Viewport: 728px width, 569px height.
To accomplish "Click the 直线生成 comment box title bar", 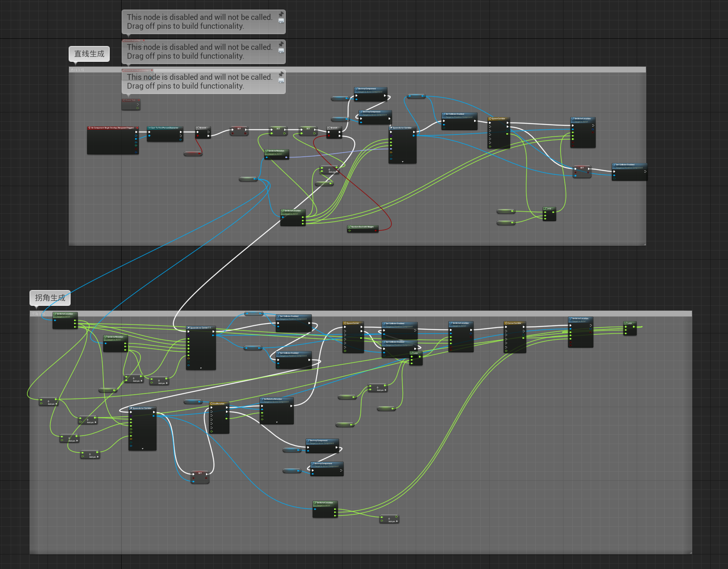I will click(357, 69).
